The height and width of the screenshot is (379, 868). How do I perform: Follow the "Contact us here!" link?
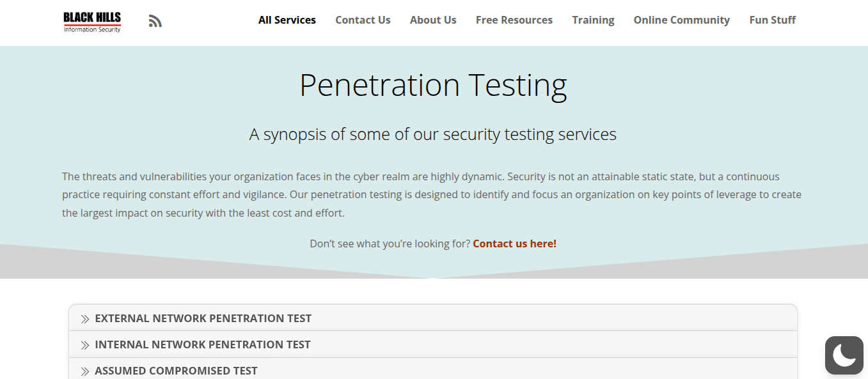pyautogui.click(x=515, y=244)
